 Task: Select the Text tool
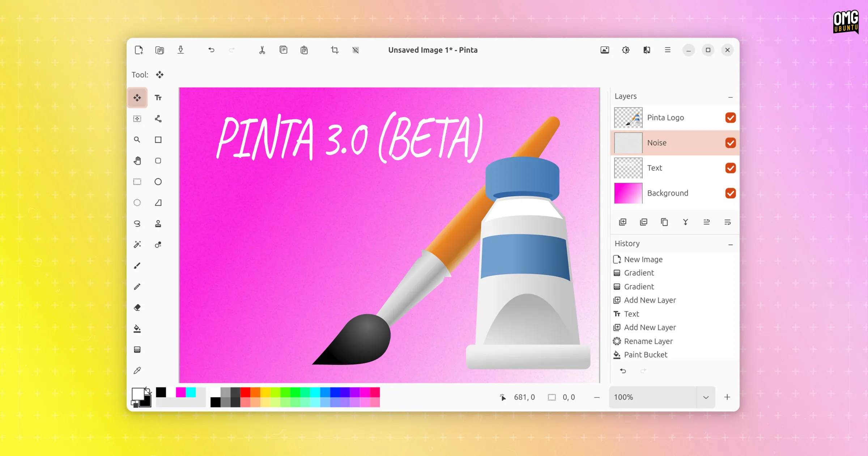pos(158,98)
